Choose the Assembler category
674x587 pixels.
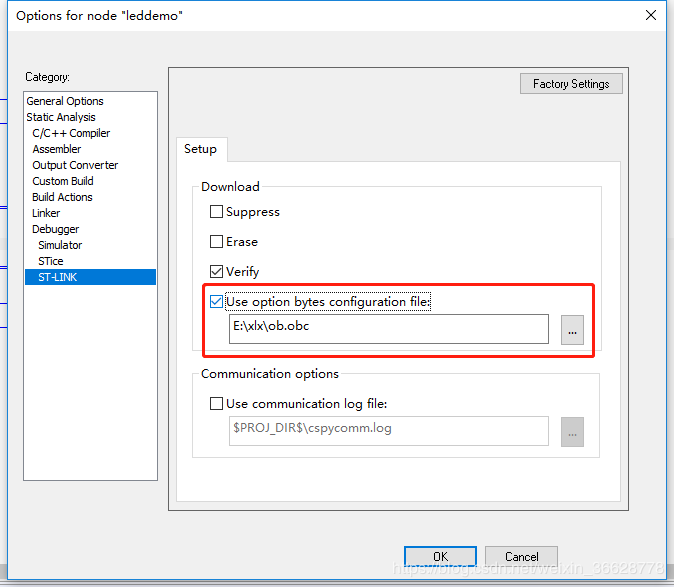90,149
